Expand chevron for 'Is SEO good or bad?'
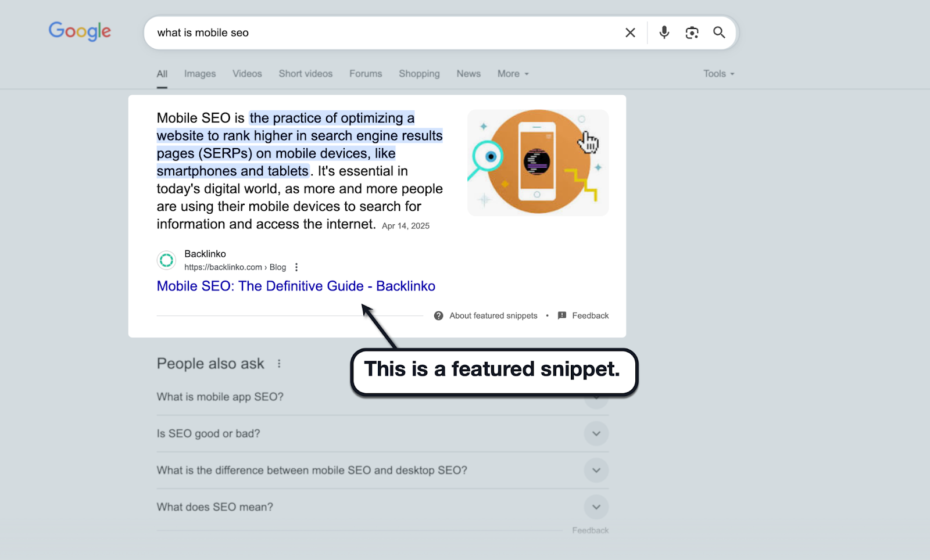Screen dimensions: 930x560 pos(596,433)
